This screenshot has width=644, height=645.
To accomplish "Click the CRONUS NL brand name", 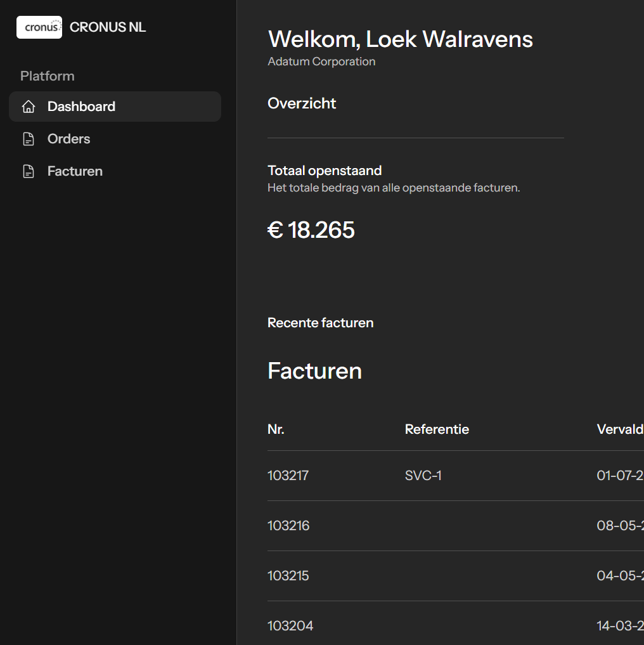I will 108,27.
